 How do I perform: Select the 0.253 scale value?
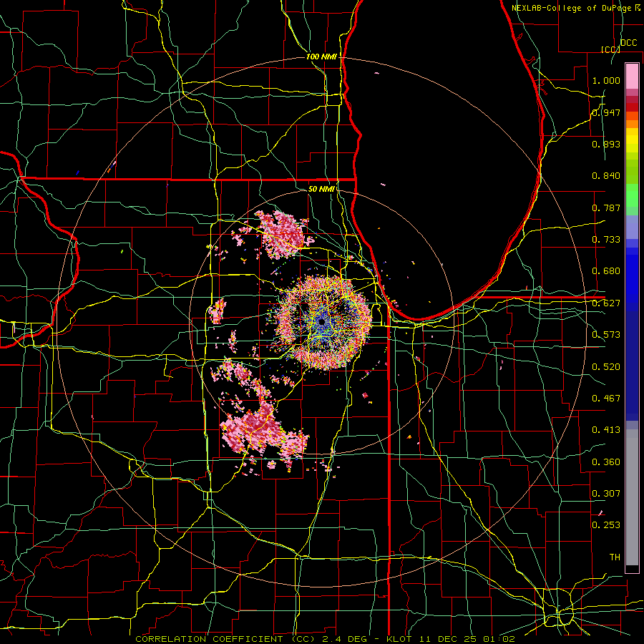(x=606, y=525)
